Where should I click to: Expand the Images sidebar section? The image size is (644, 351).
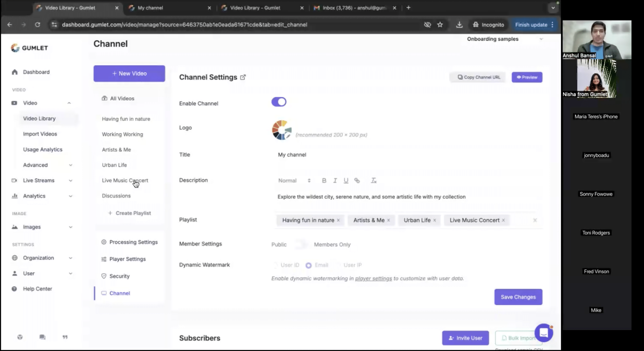coord(70,227)
